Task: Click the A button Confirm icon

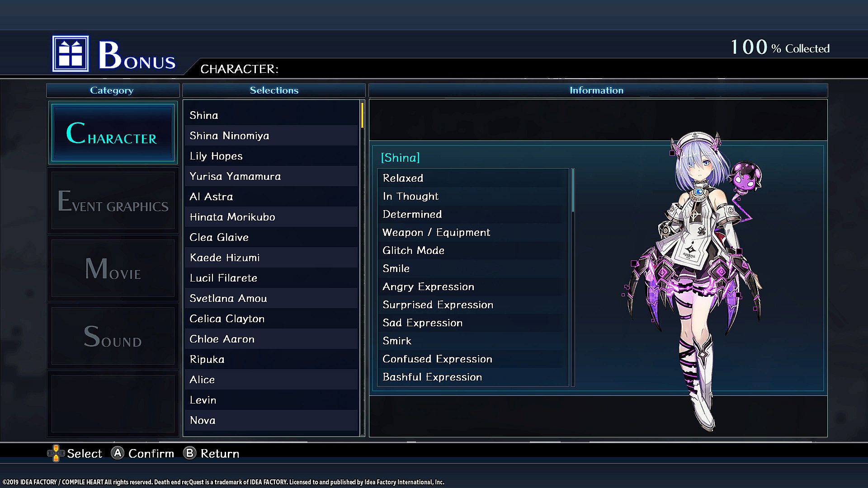Action: (x=118, y=453)
